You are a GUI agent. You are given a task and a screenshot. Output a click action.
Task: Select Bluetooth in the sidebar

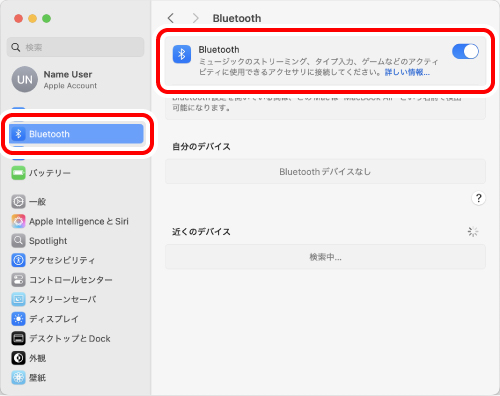click(x=76, y=134)
